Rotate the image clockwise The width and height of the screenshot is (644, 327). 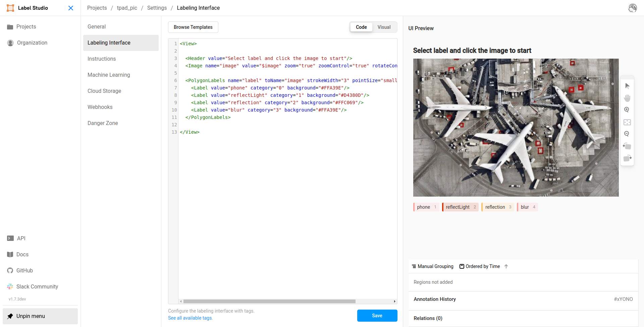pos(627,158)
